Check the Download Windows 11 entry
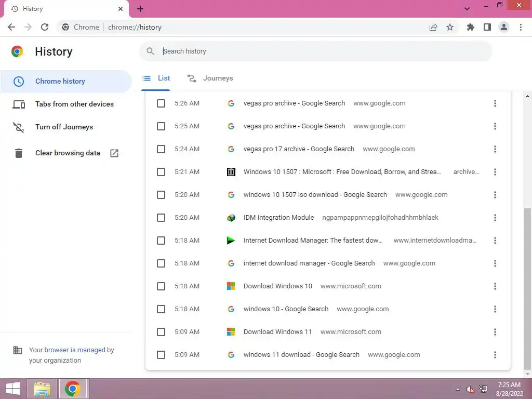Viewport: 532px width, 399px height. point(161,332)
